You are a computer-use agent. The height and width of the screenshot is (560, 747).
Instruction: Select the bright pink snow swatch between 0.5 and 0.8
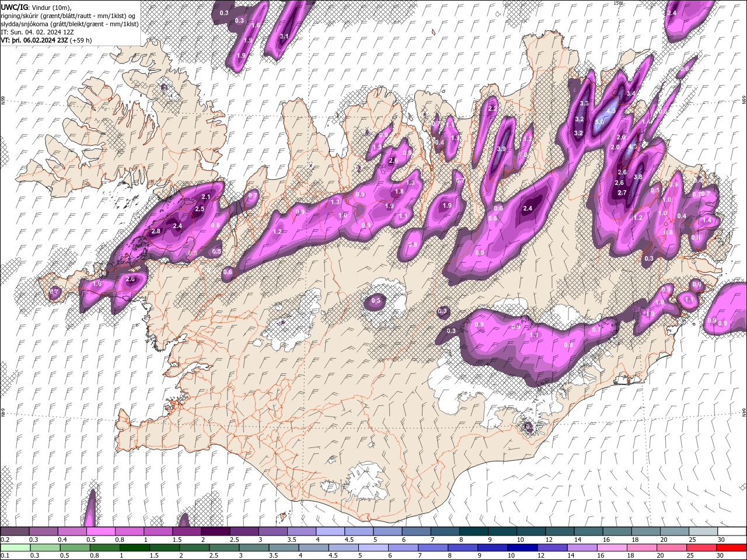tap(101, 531)
